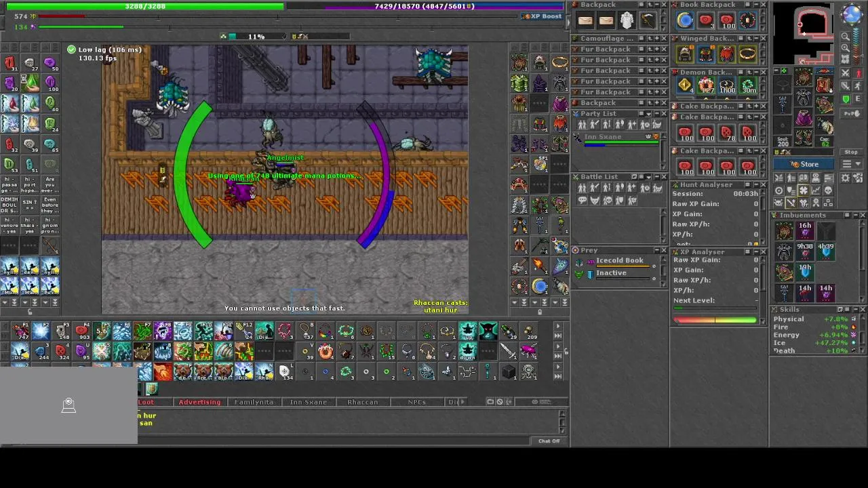Screen dimensions: 868x488
Task: Select the item showing 78 in Cake Backpack
Action: pyautogui.click(x=727, y=132)
